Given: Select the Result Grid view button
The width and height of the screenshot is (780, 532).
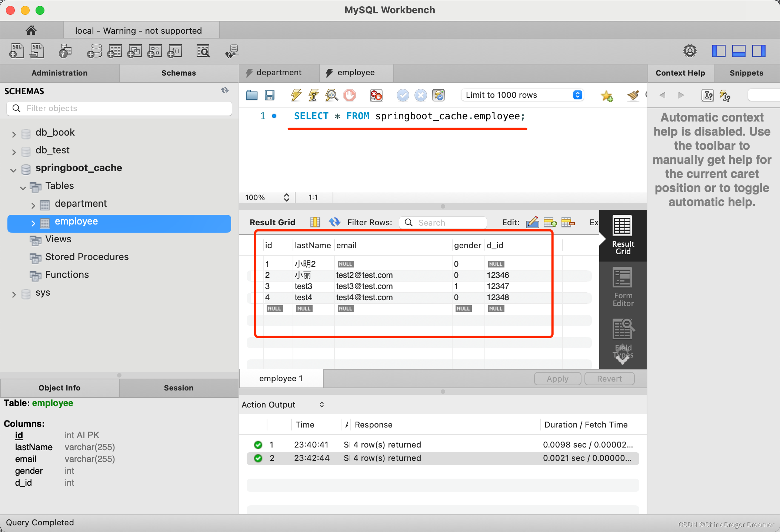Looking at the screenshot, I should click(623, 235).
